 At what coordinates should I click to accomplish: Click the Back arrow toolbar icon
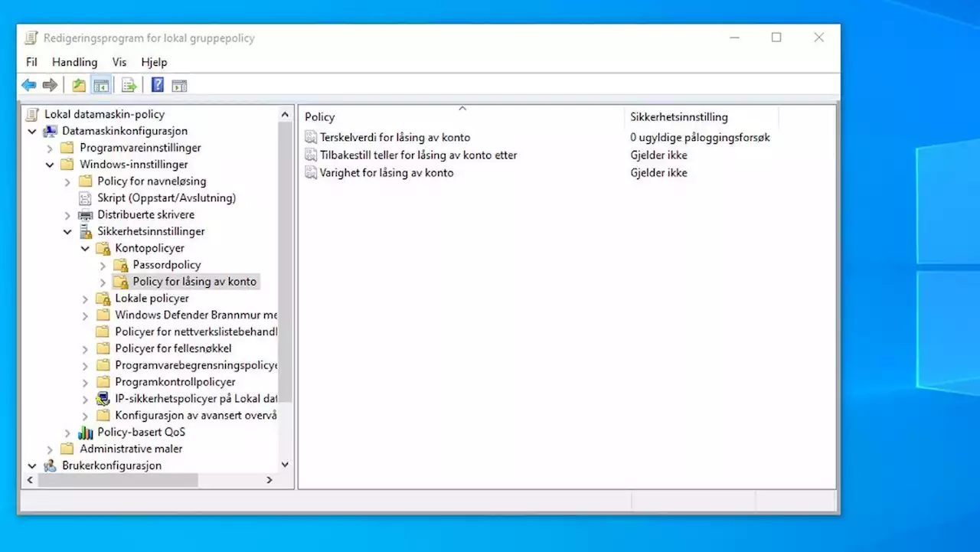pos(29,85)
